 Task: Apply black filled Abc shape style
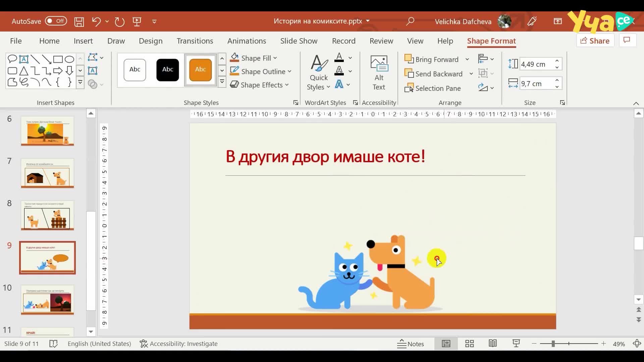pyautogui.click(x=168, y=70)
